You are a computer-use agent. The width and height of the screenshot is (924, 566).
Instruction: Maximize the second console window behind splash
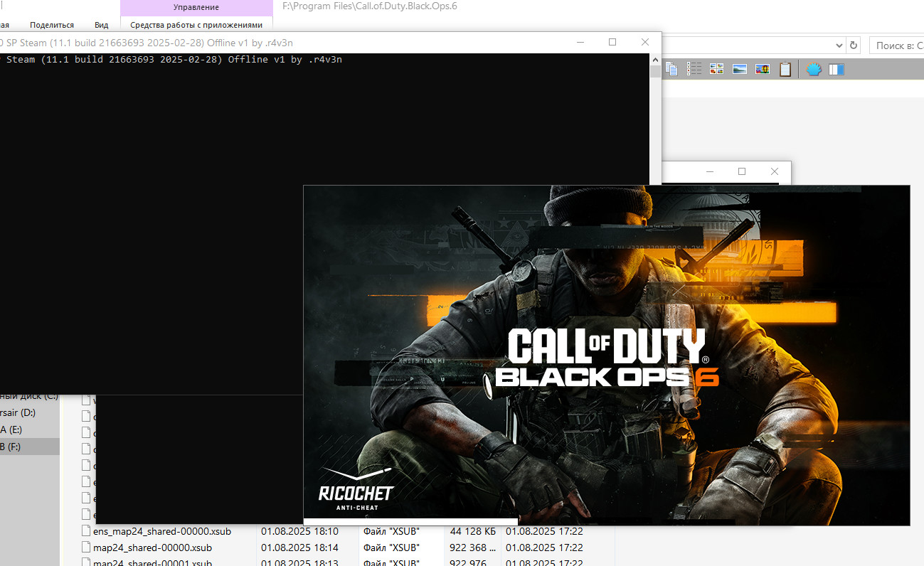742,171
